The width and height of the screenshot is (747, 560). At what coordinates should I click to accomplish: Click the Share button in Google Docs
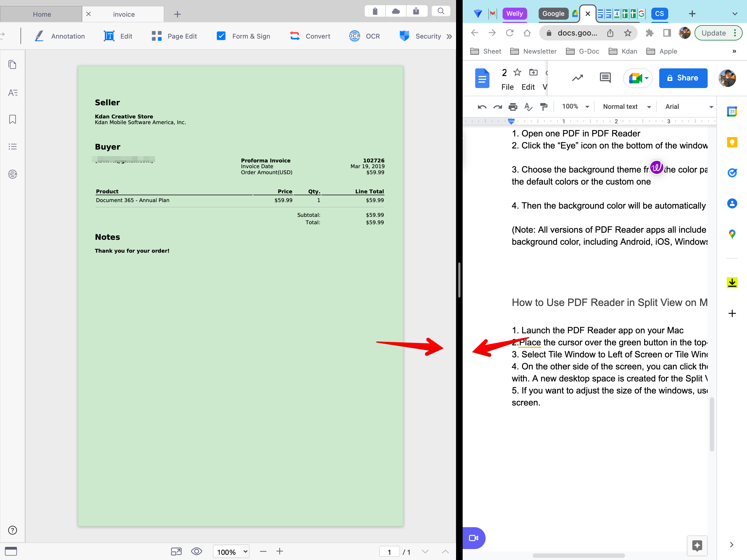tap(683, 78)
